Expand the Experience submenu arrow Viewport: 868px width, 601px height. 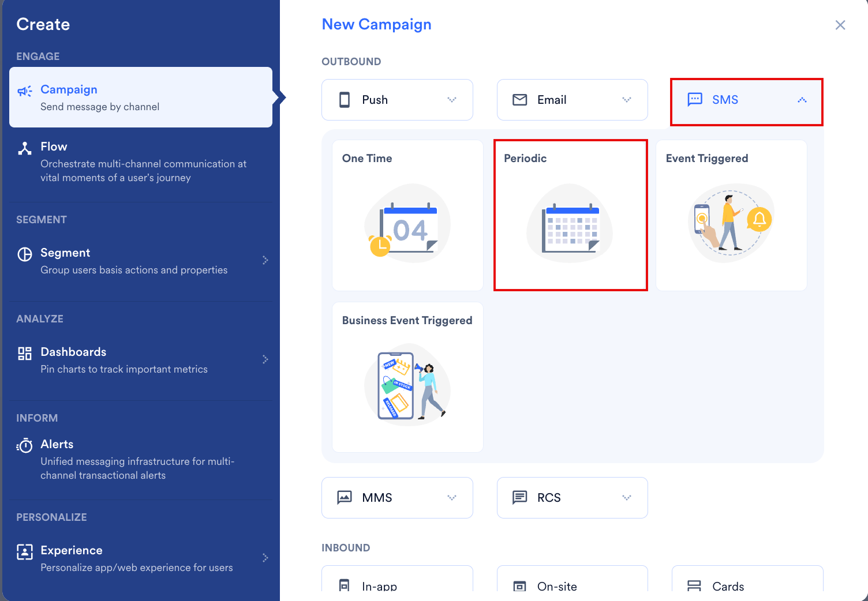pyautogui.click(x=265, y=558)
